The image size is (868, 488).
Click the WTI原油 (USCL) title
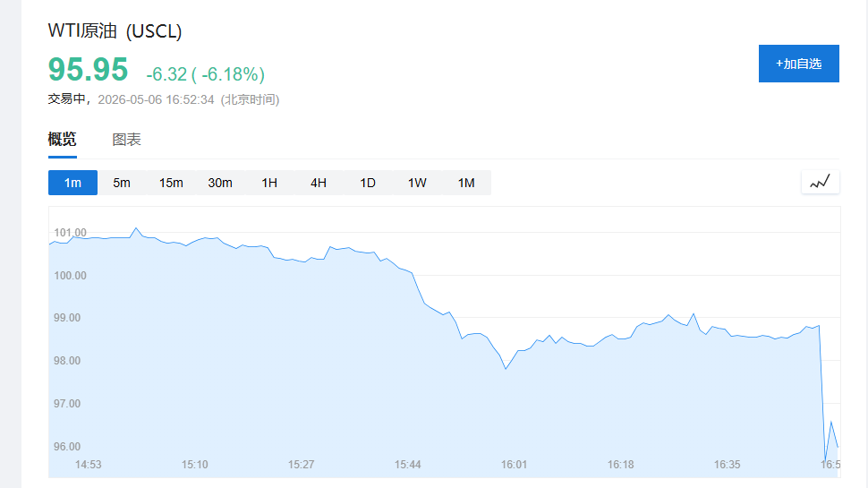(115, 31)
